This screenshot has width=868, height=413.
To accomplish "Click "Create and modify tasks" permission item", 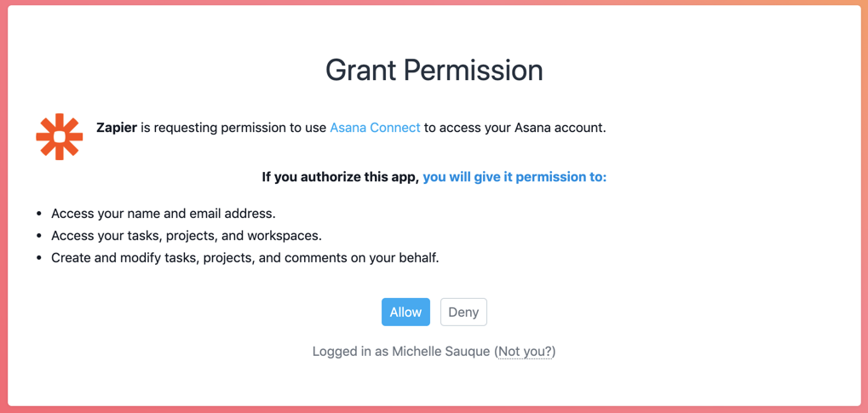I will click(x=245, y=258).
